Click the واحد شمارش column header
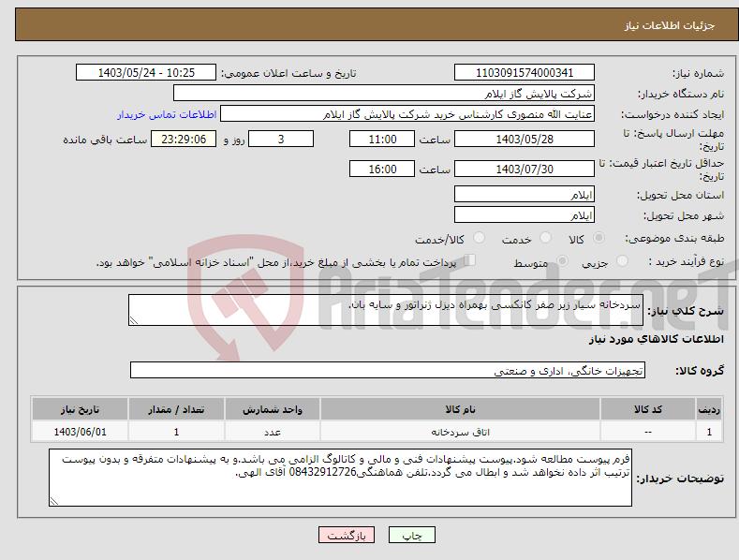 (273, 409)
